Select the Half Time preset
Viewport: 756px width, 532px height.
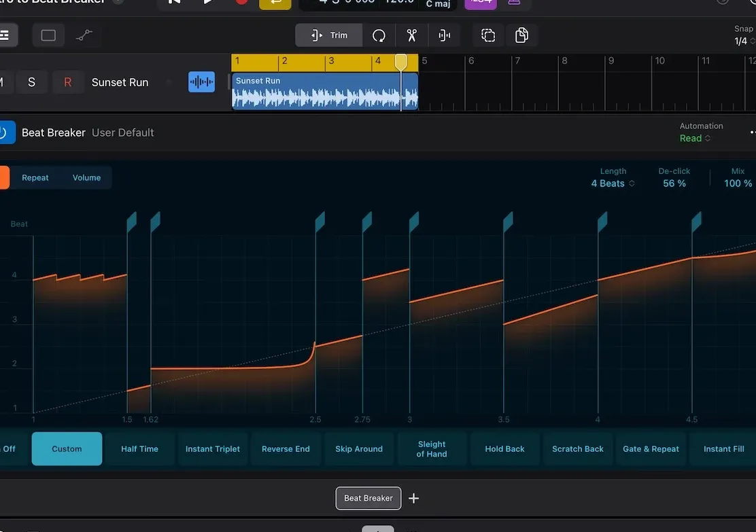pyautogui.click(x=139, y=448)
